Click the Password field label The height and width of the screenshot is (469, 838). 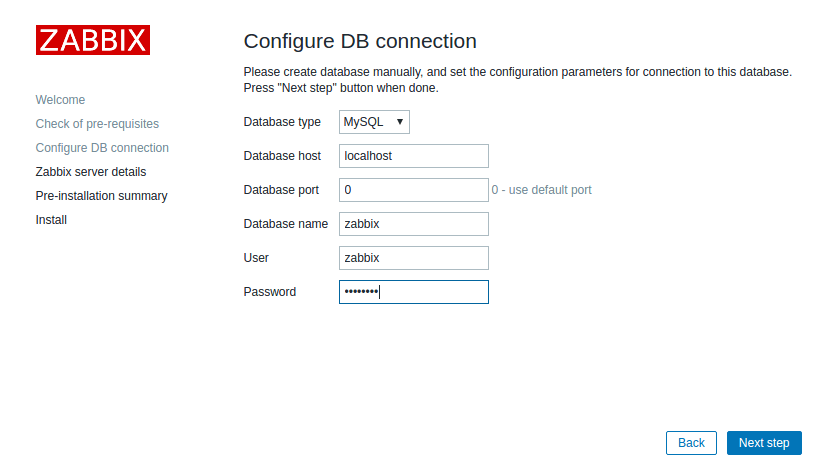(270, 292)
